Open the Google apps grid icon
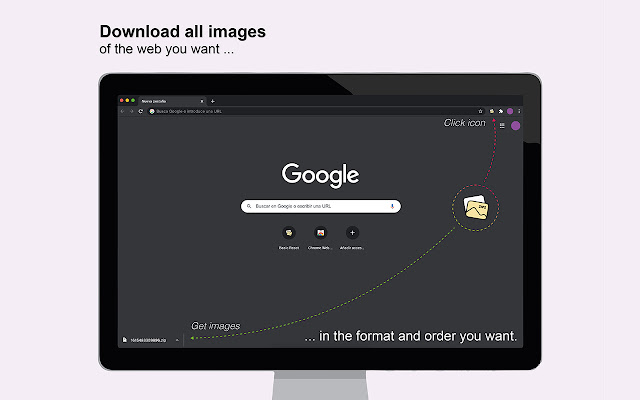 (x=502, y=126)
